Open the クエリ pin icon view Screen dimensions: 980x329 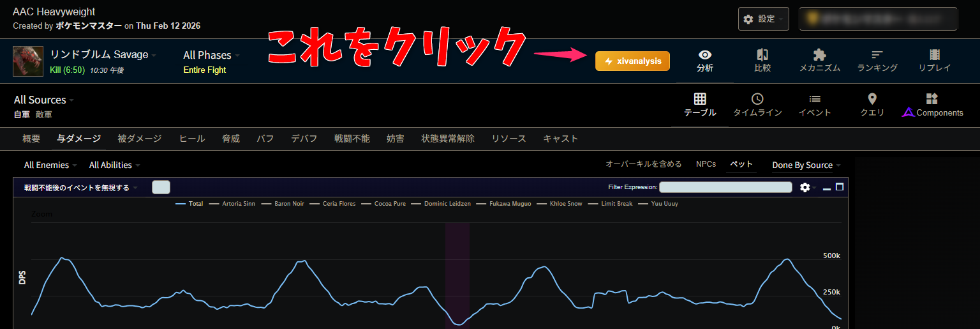(x=872, y=105)
